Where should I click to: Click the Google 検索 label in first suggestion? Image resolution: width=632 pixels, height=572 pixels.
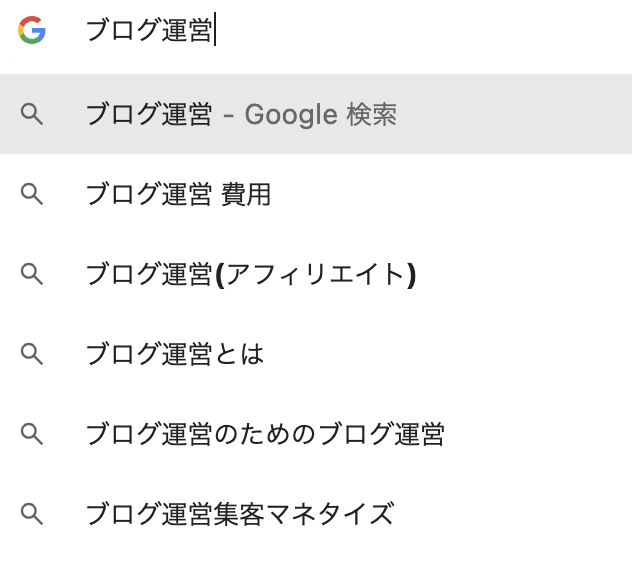[320, 115]
